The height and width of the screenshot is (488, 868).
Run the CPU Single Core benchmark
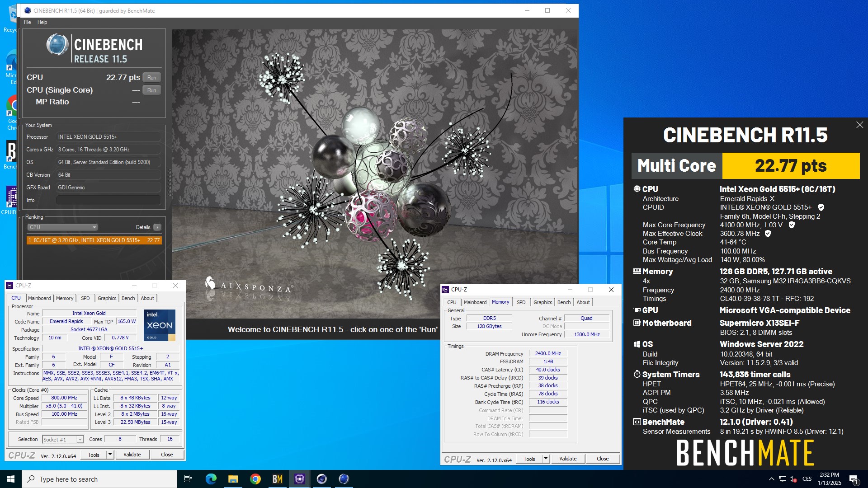[x=152, y=90]
